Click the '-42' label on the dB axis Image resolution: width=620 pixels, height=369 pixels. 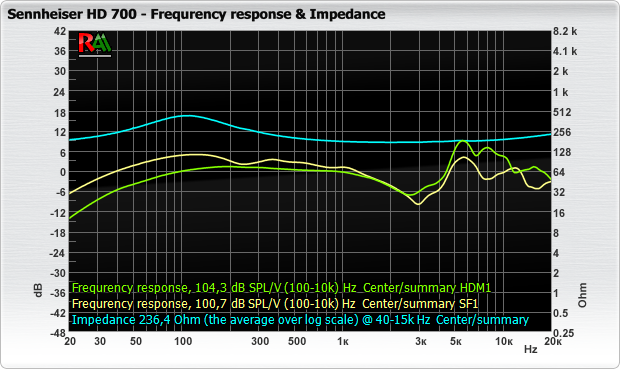(x=58, y=314)
